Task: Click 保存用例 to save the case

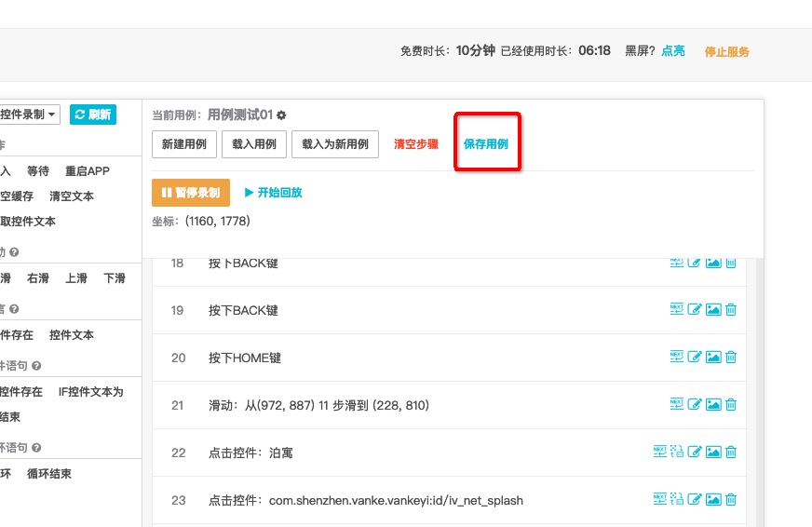Action: point(486,144)
